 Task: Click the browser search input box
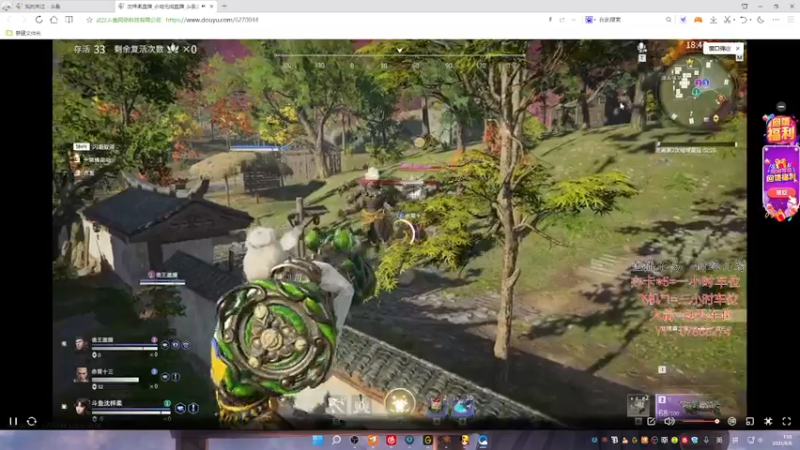click(x=630, y=19)
